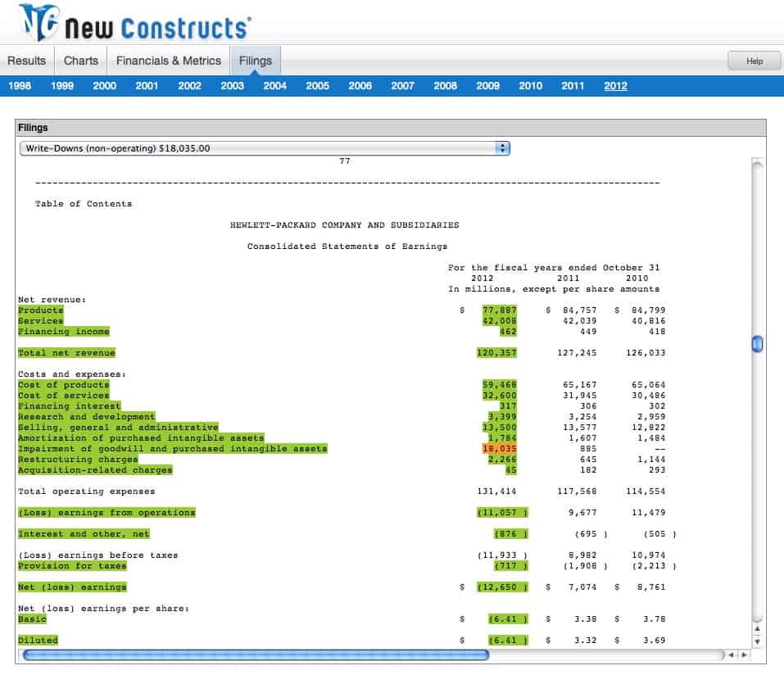Click the horizontal scrollbar left arrow
Screen dimensions: 784x693
(x=731, y=655)
